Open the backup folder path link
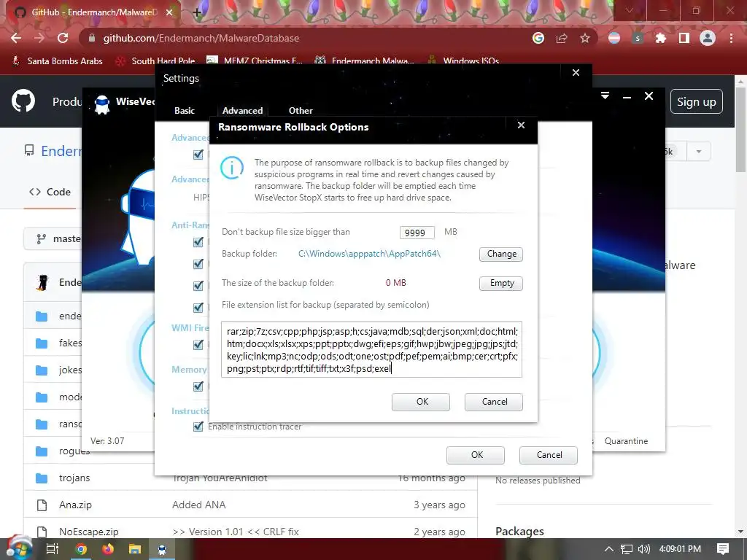Viewport: 747px width, 560px height. coord(369,254)
